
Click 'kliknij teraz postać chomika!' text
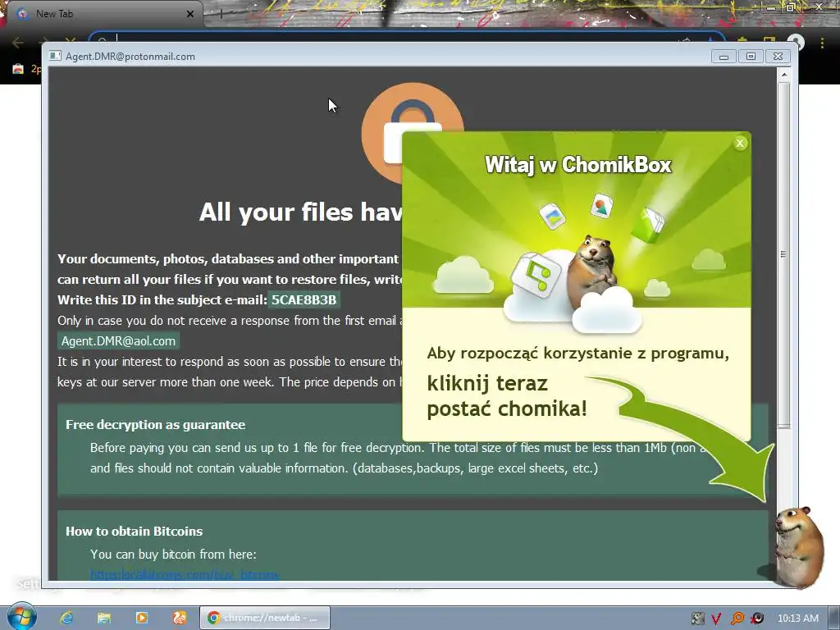pos(507,396)
